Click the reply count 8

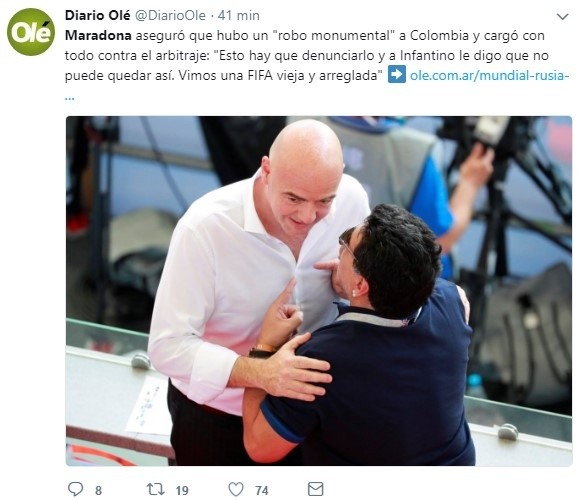point(98,490)
